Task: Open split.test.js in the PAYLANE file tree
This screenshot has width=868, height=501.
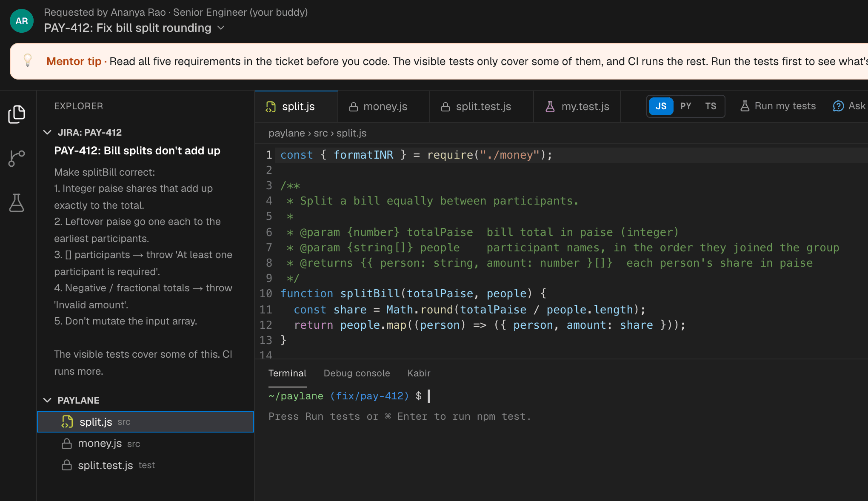Action: click(x=146, y=465)
